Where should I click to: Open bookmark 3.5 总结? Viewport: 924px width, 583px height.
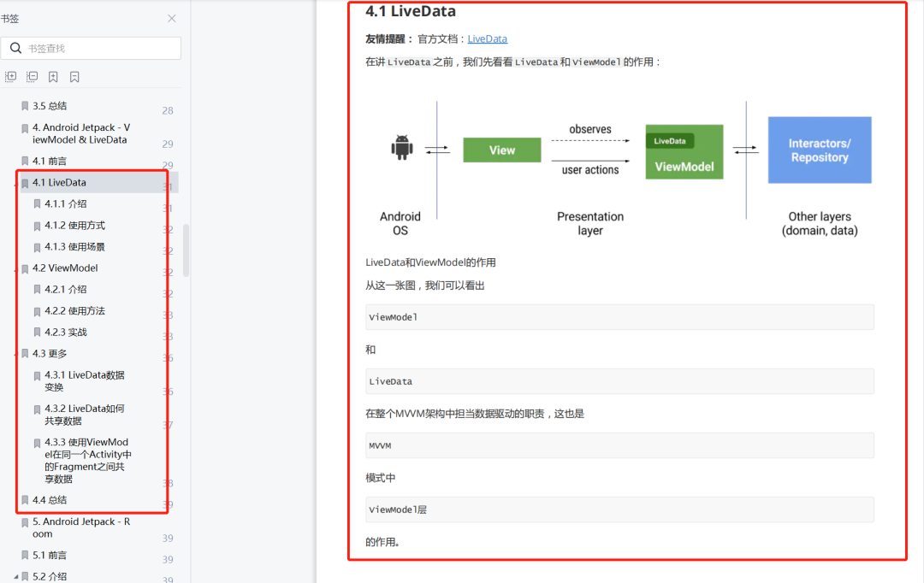(50, 106)
